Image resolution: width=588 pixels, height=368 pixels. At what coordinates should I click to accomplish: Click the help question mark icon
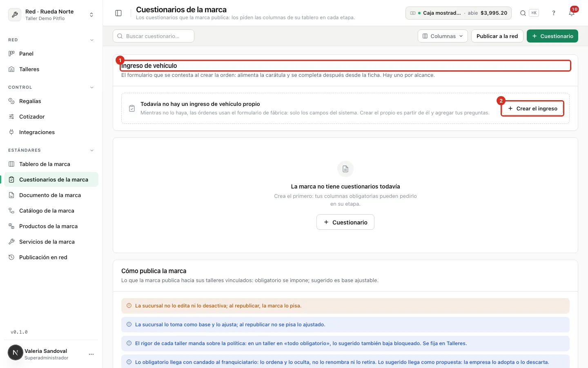click(554, 13)
